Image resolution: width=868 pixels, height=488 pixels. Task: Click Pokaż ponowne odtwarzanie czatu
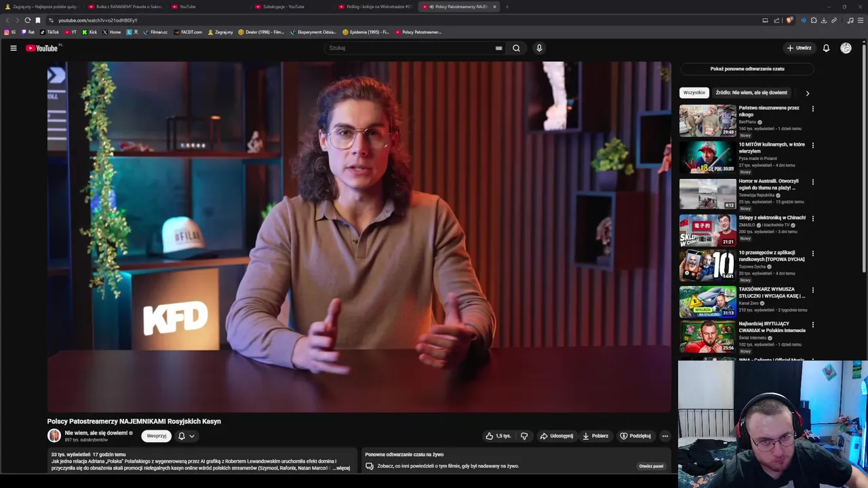pos(747,68)
